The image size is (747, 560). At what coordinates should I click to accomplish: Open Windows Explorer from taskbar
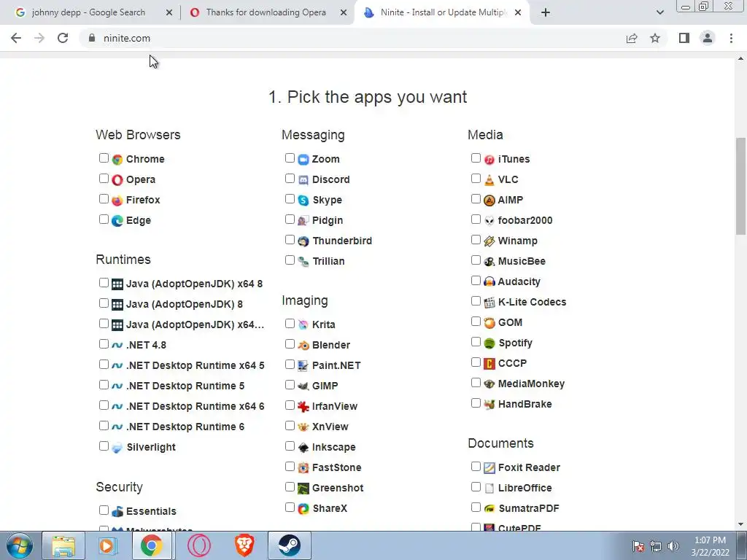tap(63, 545)
